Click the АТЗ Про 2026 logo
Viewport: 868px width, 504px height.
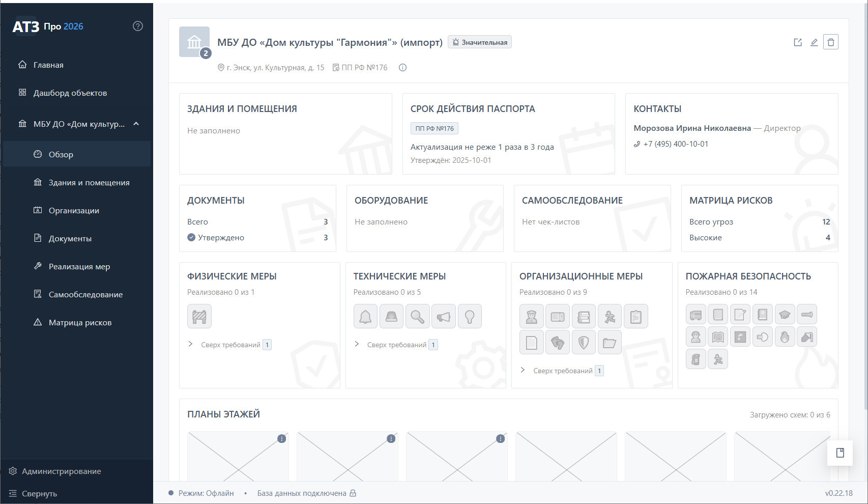(x=48, y=26)
